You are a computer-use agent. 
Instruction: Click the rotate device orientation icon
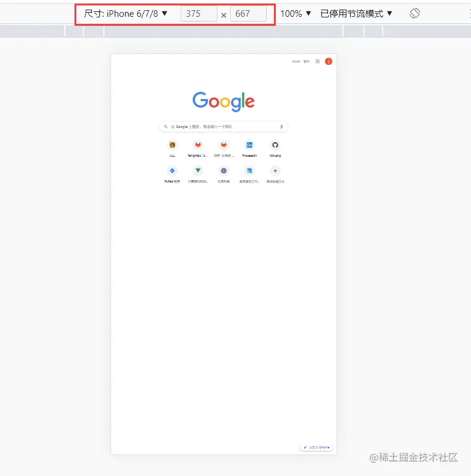[x=415, y=13]
